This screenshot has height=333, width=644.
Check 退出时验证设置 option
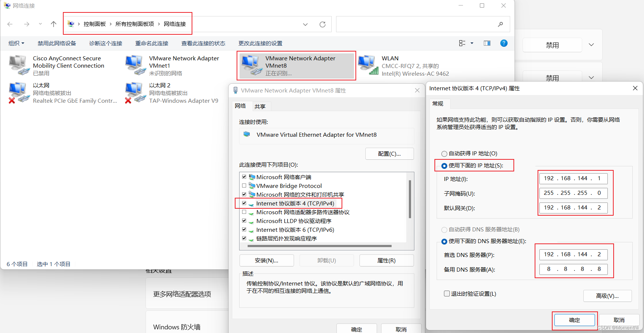pos(447,294)
